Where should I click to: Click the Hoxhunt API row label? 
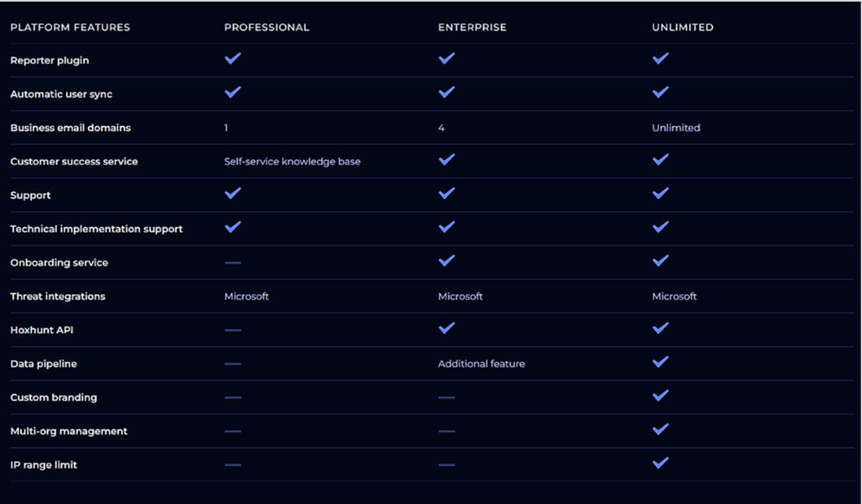click(42, 331)
